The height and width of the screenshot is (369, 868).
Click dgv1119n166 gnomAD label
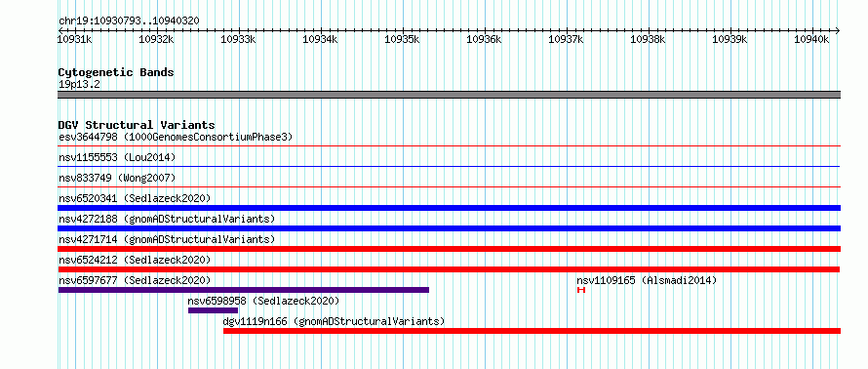coord(334,321)
